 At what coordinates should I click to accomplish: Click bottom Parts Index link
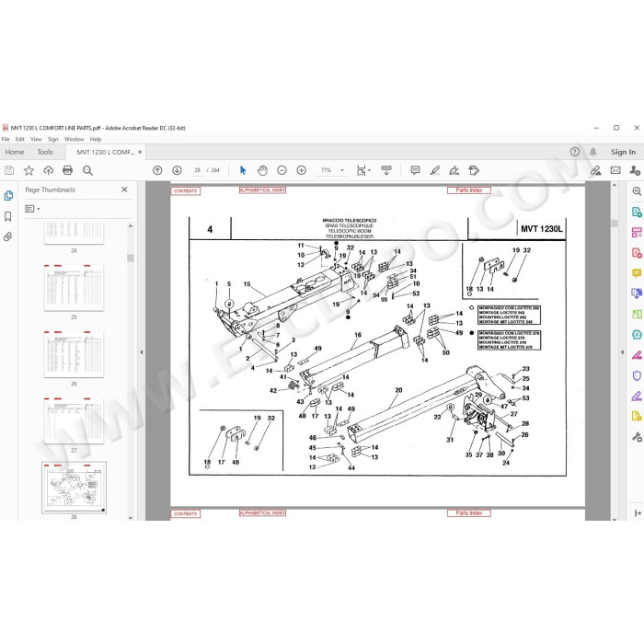(469, 513)
